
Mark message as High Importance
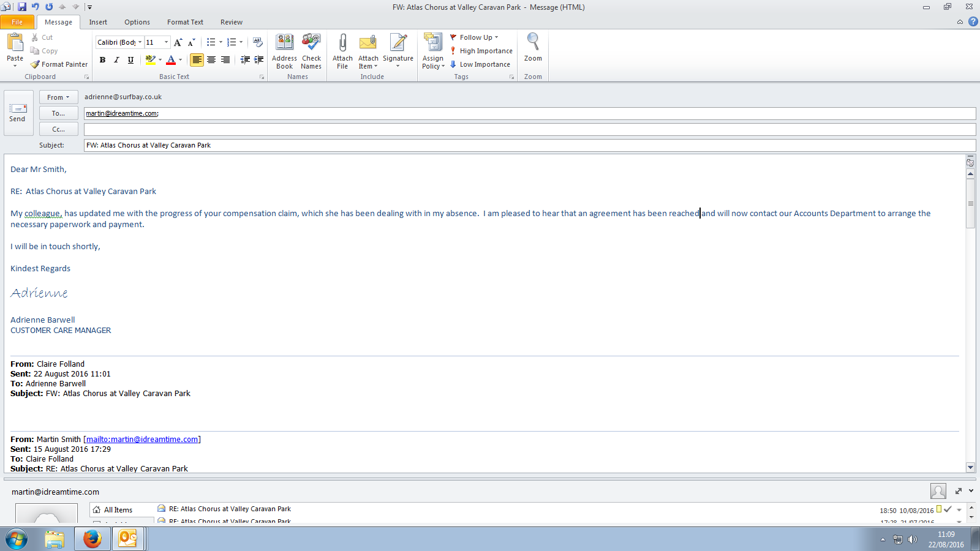pyautogui.click(x=481, y=51)
